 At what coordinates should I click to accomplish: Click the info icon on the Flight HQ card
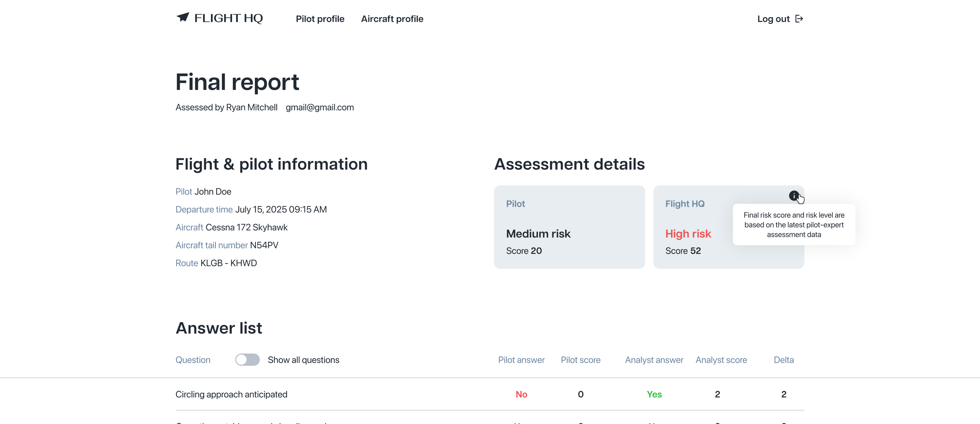[x=794, y=196]
